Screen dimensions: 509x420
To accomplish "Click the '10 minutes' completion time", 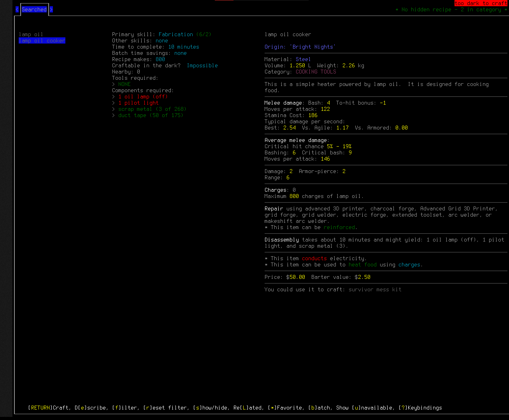I will [184, 47].
